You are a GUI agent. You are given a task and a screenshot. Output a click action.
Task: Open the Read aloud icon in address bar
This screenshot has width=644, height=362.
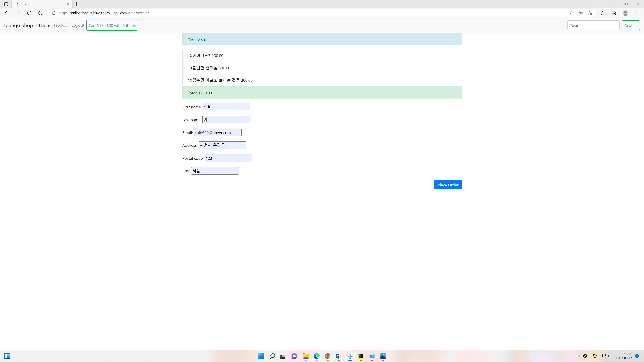[x=572, y=13]
